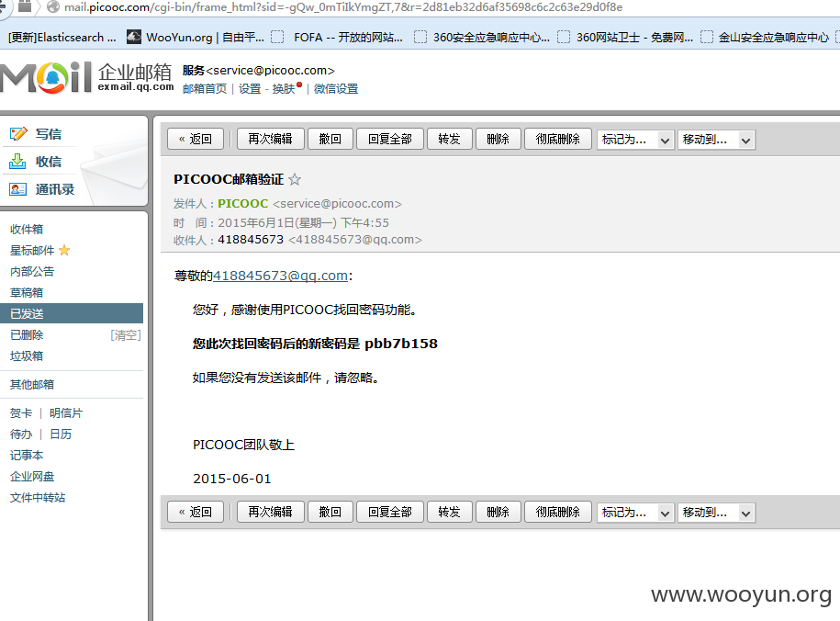Viewport: 840px width, 621px height.
Task: Open 日历 calendar link
Action: (x=61, y=434)
